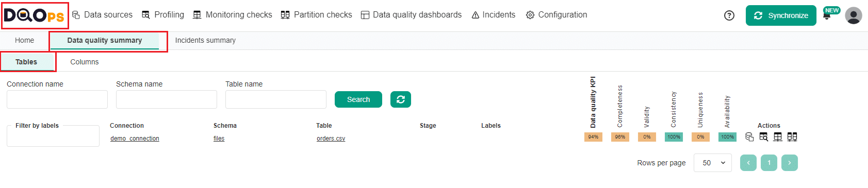The width and height of the screenshot is (868, 188).
Task: Click the DQOps logo
Action: [x=34, y=15]
